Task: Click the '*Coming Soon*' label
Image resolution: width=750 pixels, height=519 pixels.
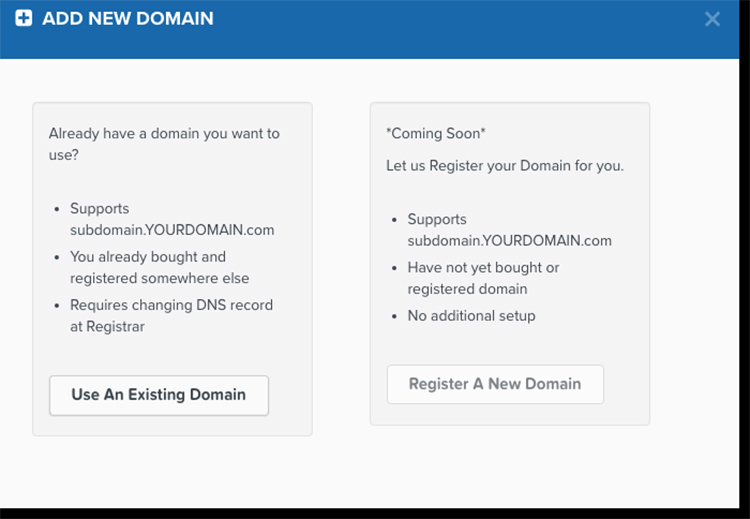Action: pos(436,133)
